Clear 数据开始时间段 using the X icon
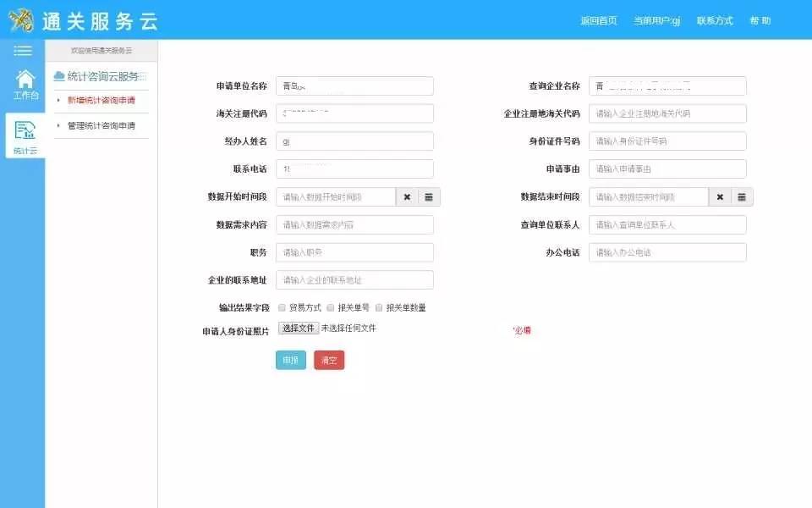 [x=406, y=196]
